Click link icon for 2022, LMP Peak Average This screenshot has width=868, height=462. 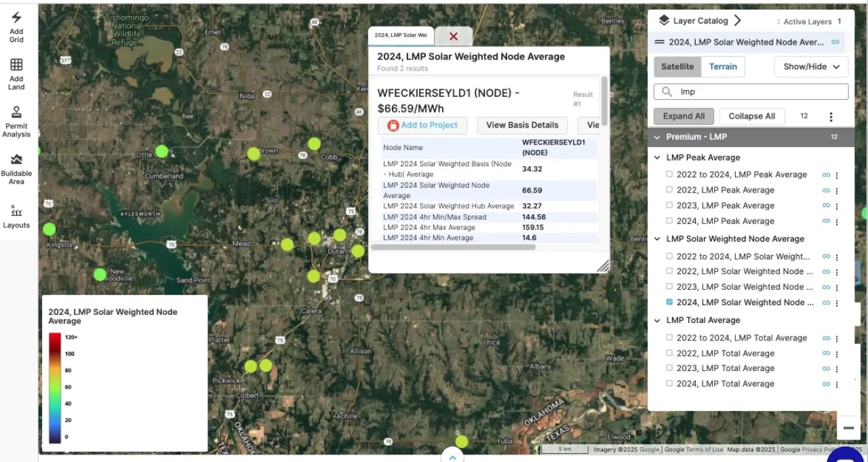click(x=826, y=191)
